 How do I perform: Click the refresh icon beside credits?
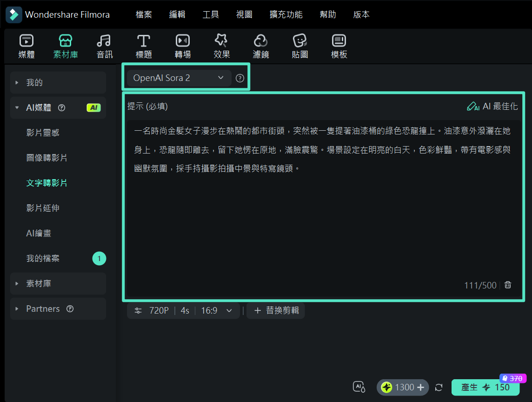[439, 387]
